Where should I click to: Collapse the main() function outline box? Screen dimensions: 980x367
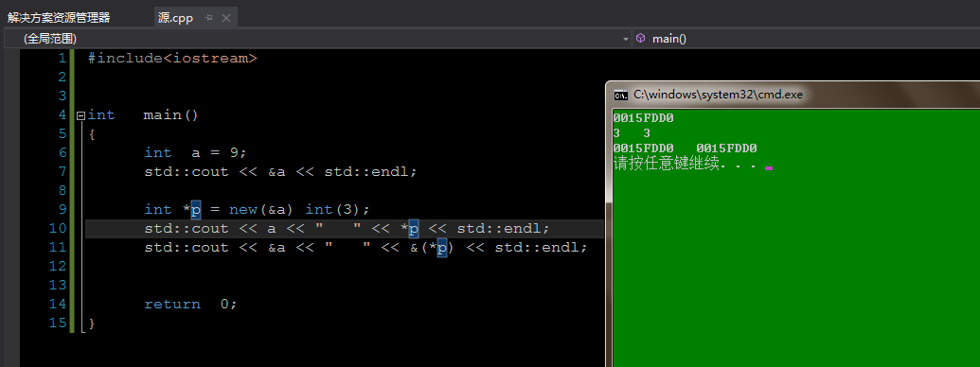point(80,115)
